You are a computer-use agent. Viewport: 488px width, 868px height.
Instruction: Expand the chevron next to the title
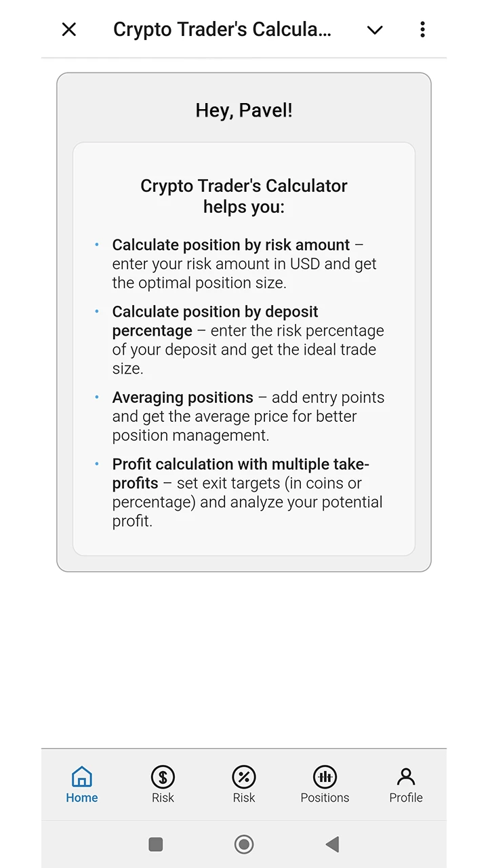pos(375,30)
